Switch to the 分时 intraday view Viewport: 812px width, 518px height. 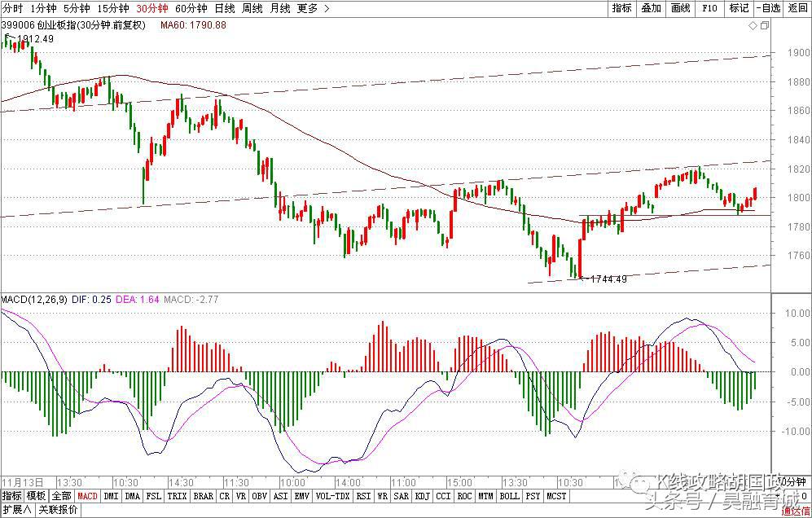pos(13,8)
